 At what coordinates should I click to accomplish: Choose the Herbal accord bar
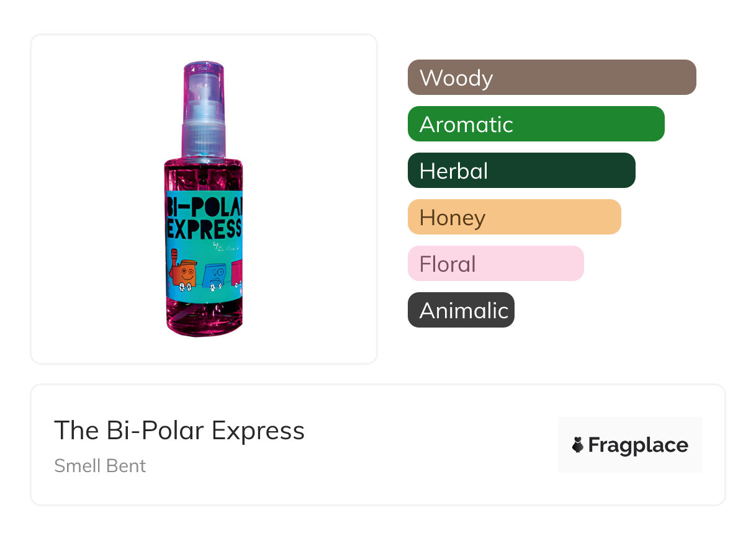[521, 171]
